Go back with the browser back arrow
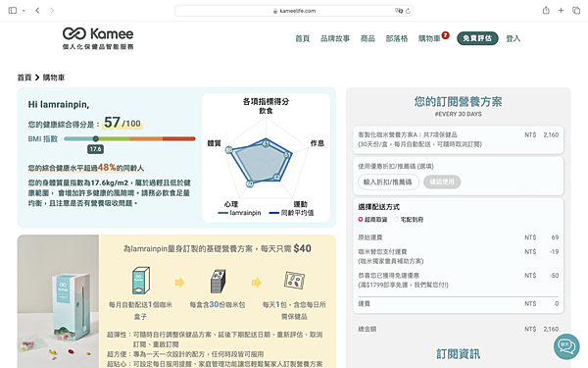Screen dimensions: 588x368 37,11
